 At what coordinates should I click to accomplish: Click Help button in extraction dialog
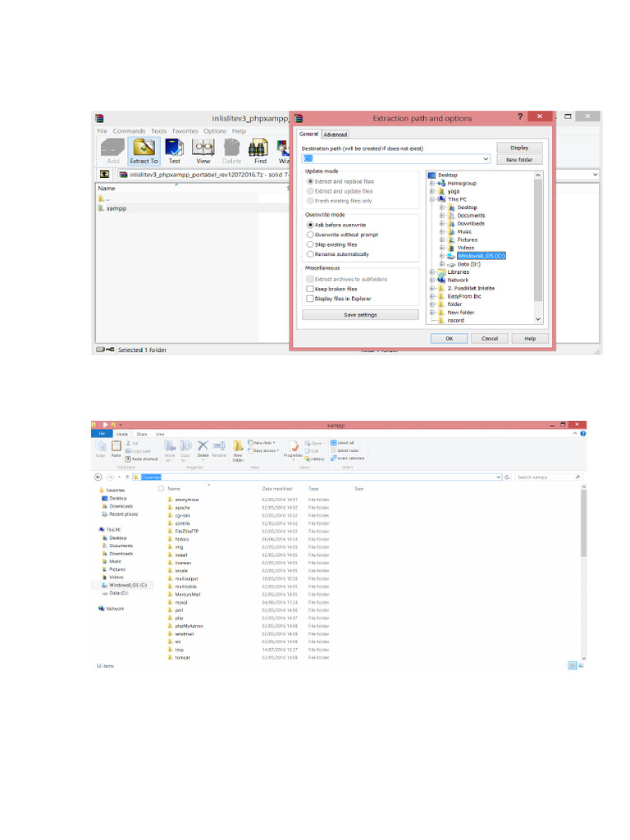pyautogui.click(x=530, y=339)
